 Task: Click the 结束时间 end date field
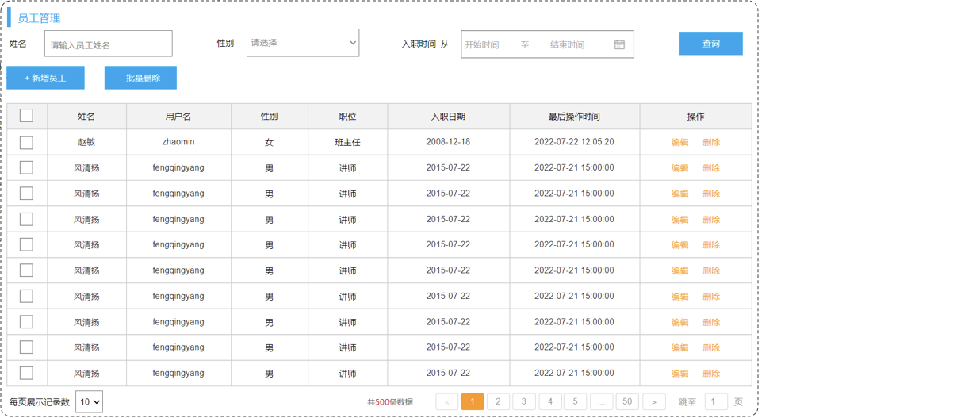tap(568, 45)
